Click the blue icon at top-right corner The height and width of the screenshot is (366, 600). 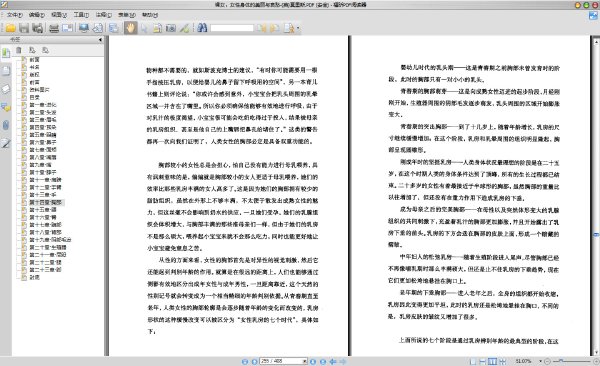[593, 15]
